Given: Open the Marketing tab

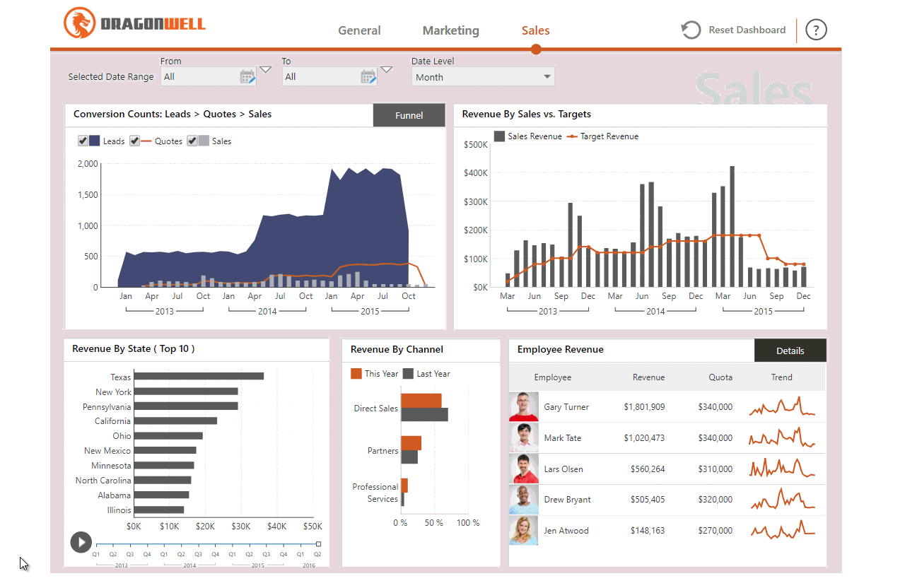Looking at the screenshot, I should [x=450, y=30].
